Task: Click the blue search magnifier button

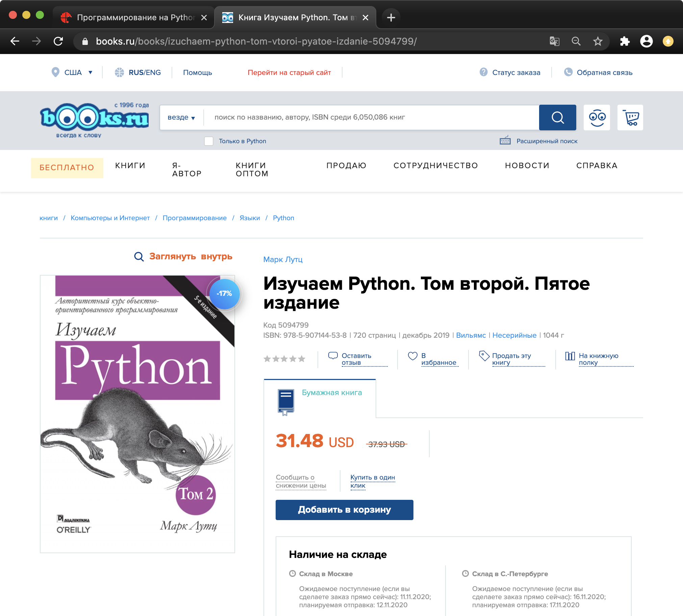Action: coord(557,118)
